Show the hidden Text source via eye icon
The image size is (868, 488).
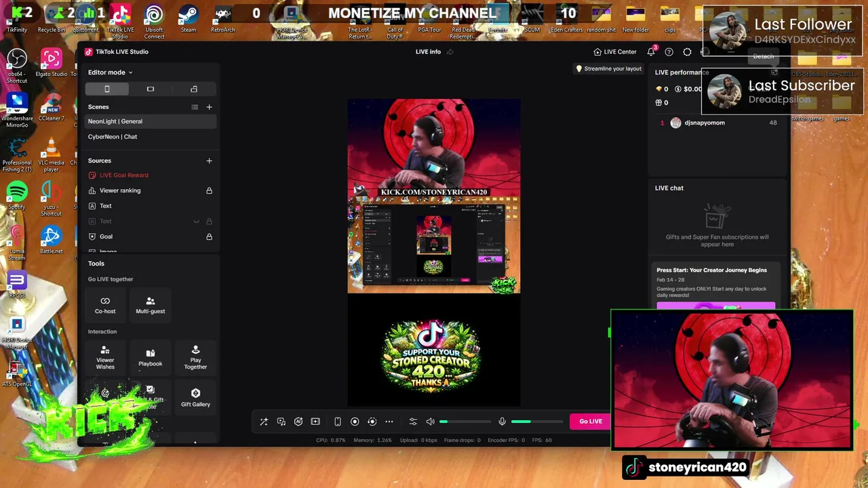tap(197, 222)
